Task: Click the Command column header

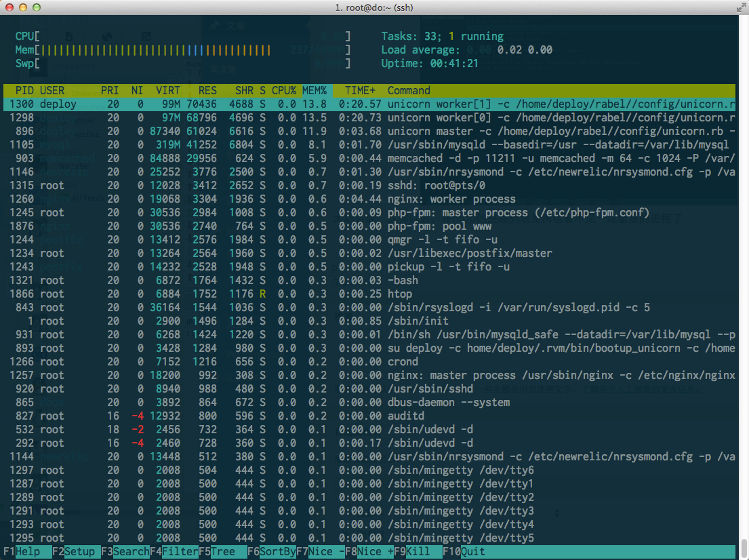Action: point(409,90)
